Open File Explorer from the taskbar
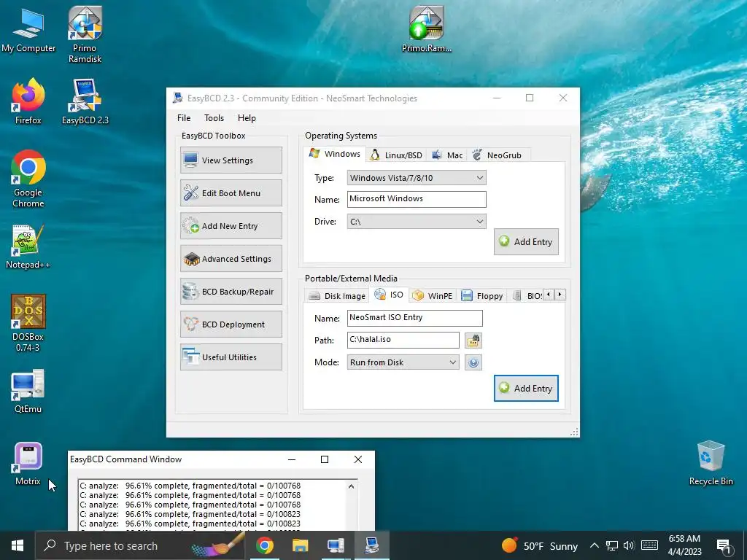Image resolution: width=747 pixels, height=560 pixels. 300,545
